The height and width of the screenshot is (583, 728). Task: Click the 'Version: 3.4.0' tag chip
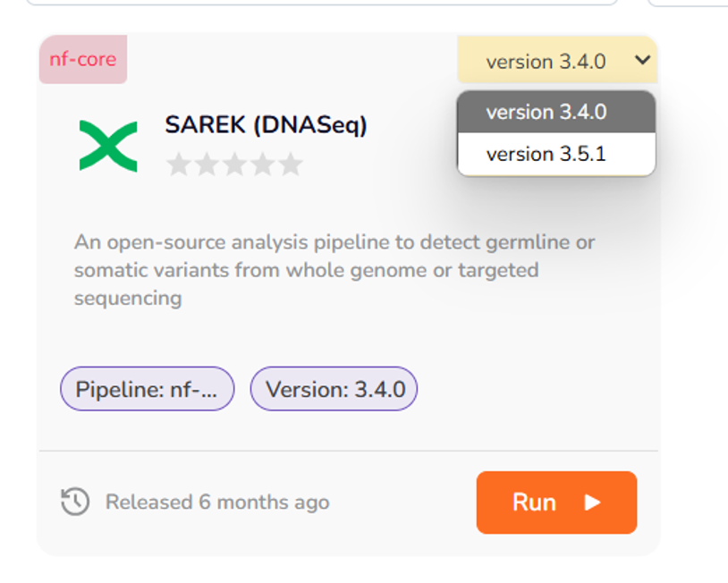[x=334, y=390]
